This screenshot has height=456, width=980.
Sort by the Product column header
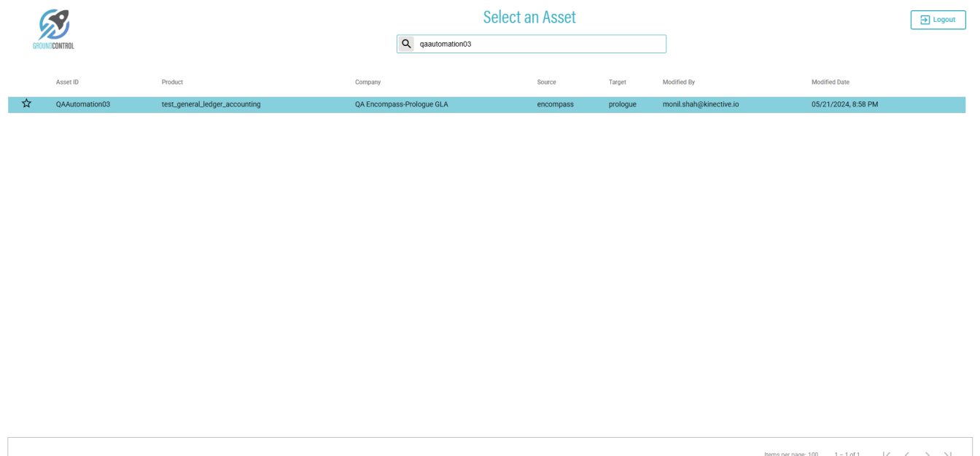(x=172, y=82)
